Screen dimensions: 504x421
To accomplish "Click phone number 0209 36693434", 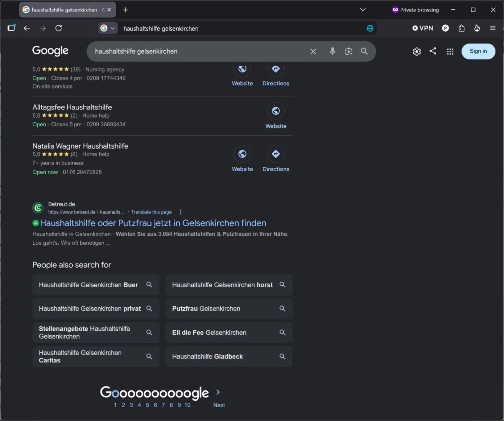I will click(x=106, y=125).
